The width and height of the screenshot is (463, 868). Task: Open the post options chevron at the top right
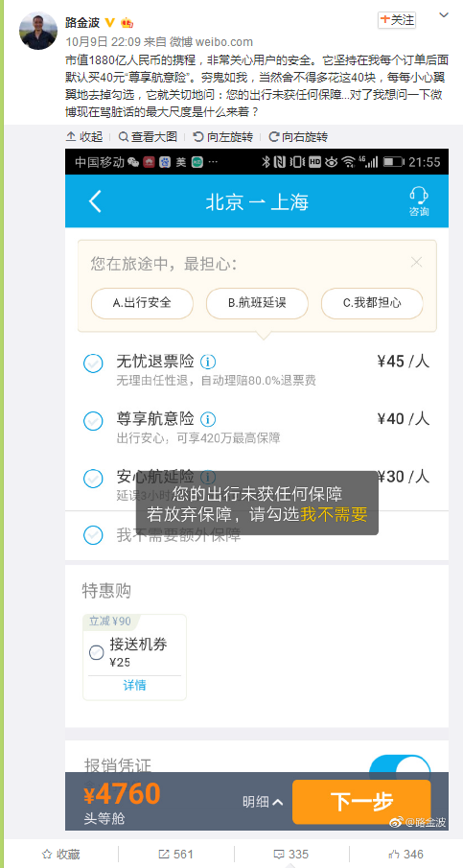(444, 15)
